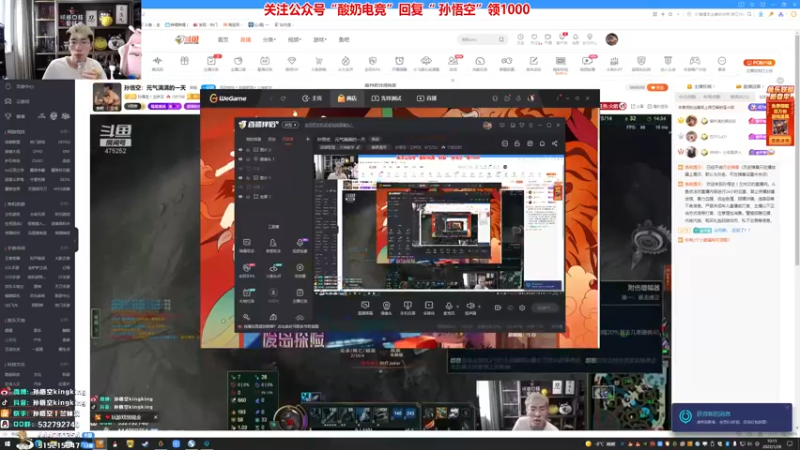Click the alarm clock icon in streamer toolbar
The image size is (800, 450).
(399, 61)
